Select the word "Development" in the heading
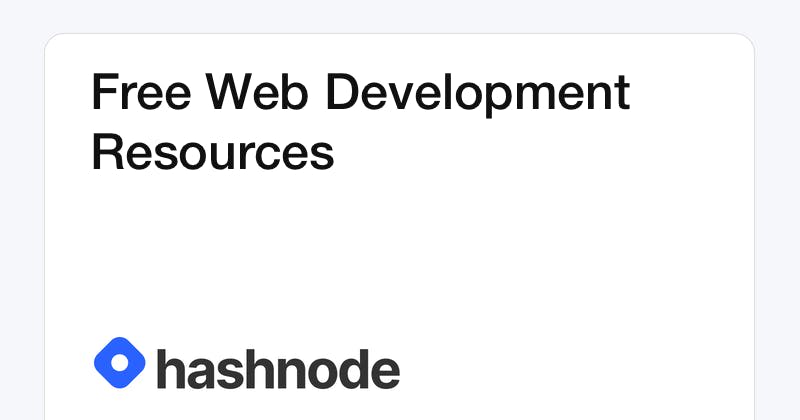This screenshot has width=800, height=420. tap(479, 96)
